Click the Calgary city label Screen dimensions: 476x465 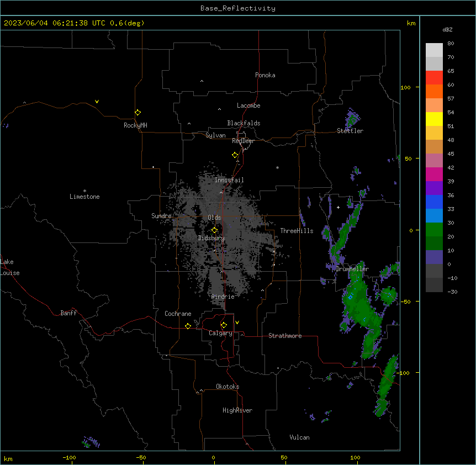pyautogui.click(x=220, y=333)
